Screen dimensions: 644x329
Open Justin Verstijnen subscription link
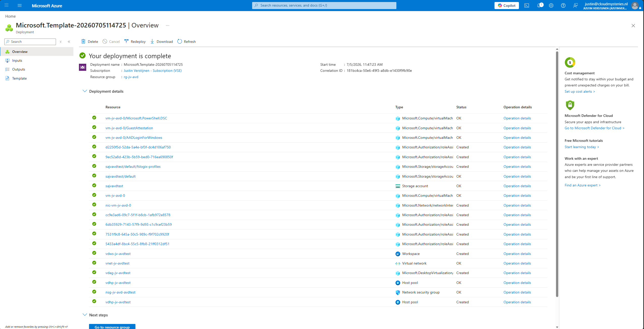(x=153, y=71)
